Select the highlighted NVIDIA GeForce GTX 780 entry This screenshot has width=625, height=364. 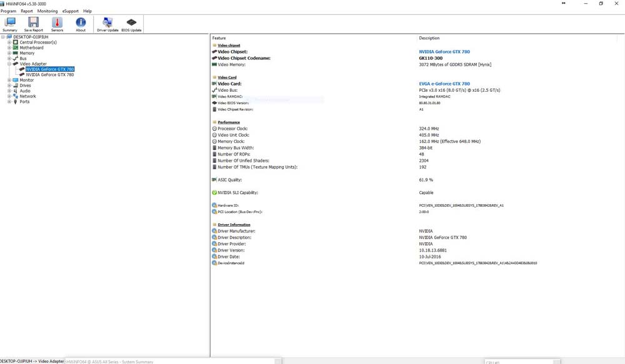[50, 69]
